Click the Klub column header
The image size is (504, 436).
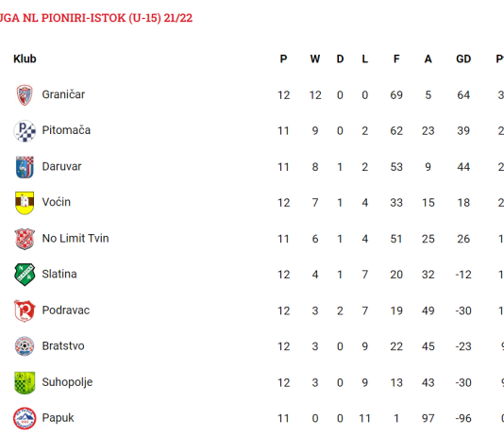(25, 59)
